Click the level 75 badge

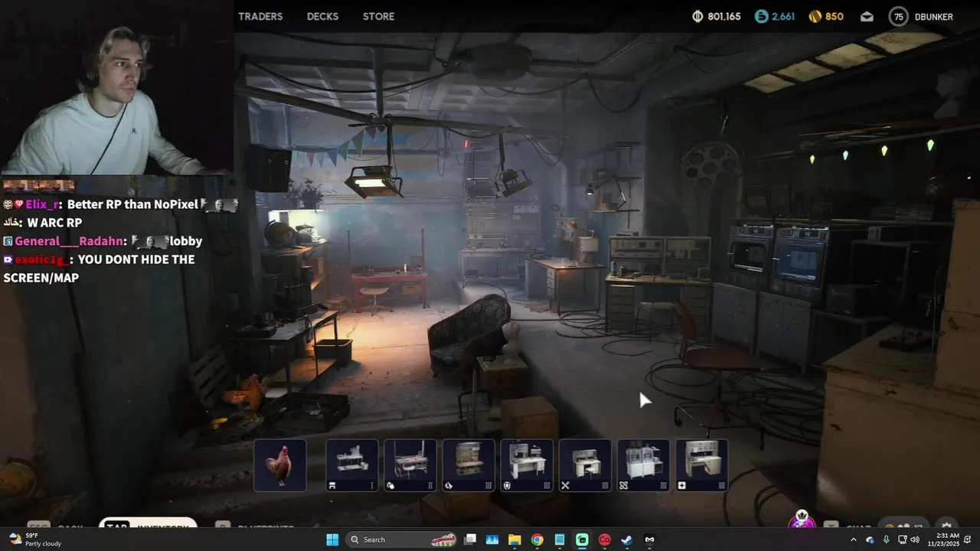pos(898,16)
